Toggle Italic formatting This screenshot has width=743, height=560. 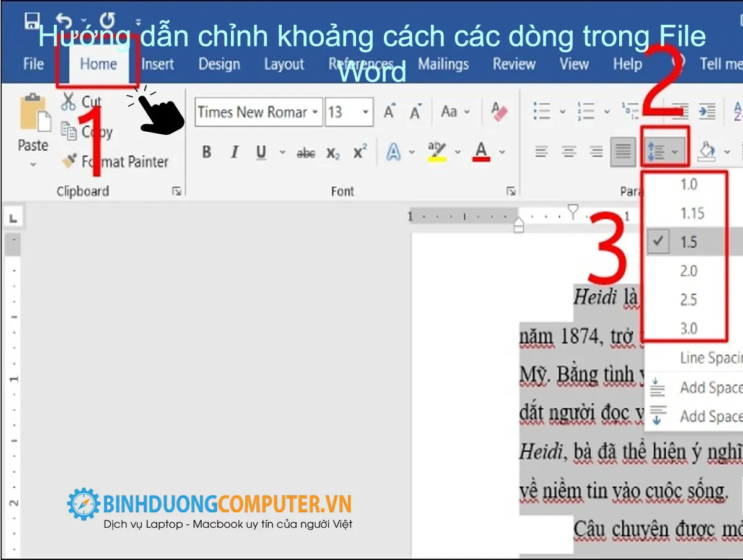234,152
